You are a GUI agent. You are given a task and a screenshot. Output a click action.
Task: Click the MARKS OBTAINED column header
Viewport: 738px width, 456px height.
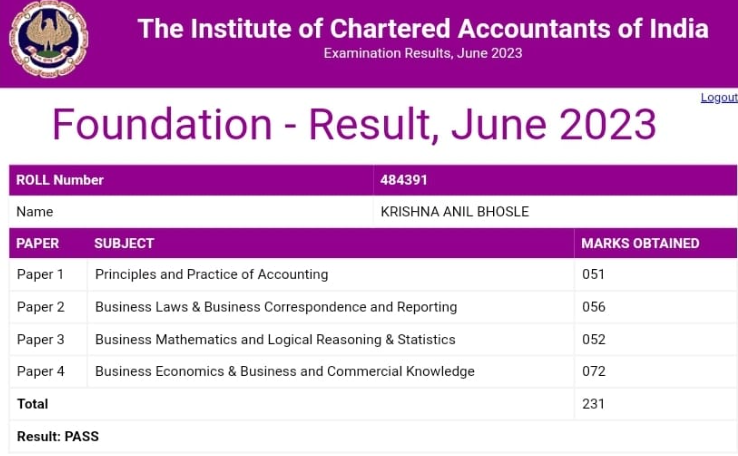[640, 243]
